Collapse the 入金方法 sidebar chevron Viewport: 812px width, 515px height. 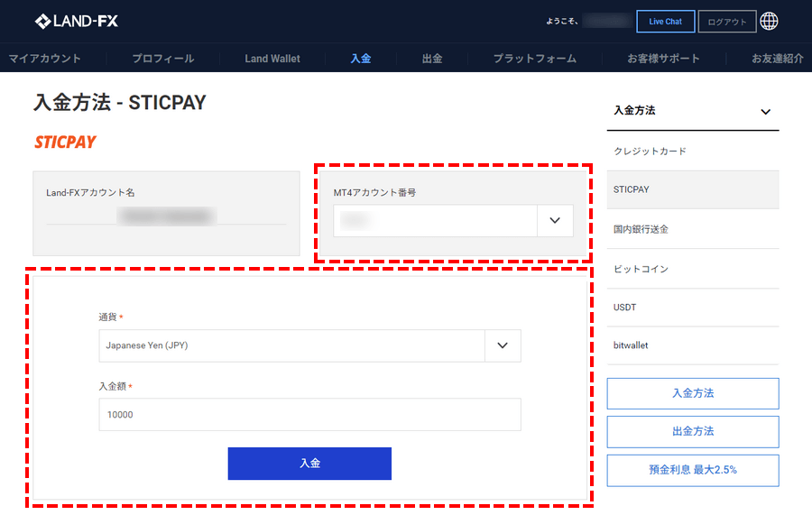(x=765, y=111)
